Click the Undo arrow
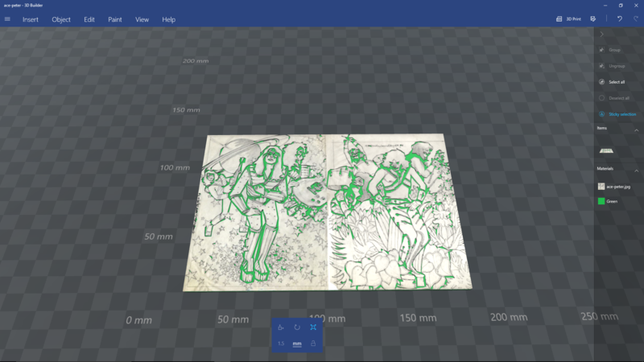The height and width of the screenshot is (362, 644). click(x=619, y=19)
